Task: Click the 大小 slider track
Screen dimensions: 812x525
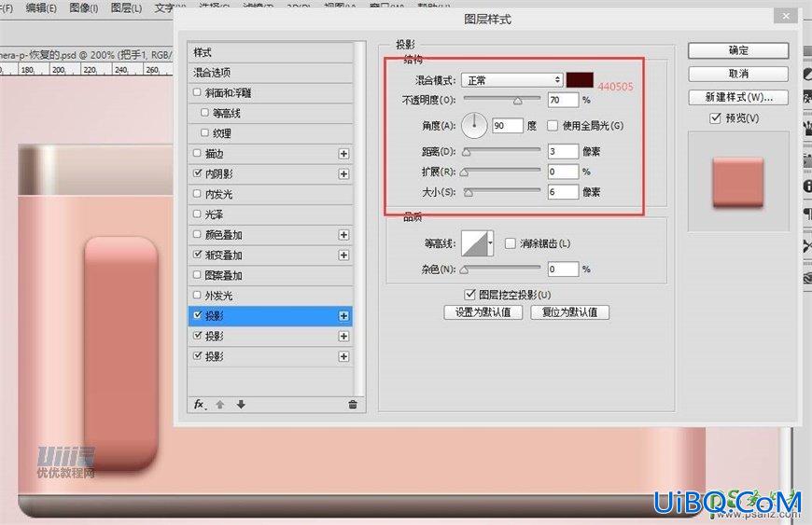Action: coord(501,190)
